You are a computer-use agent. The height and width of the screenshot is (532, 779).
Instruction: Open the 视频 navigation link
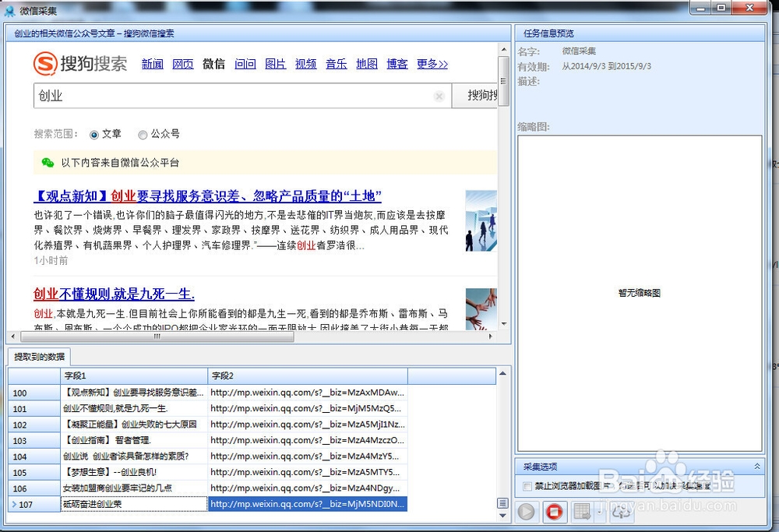click(x=306, y=64)
